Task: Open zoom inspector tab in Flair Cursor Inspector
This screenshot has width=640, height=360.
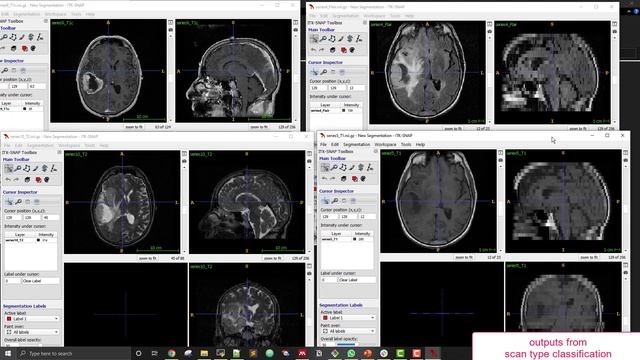Action: (324, 72)
